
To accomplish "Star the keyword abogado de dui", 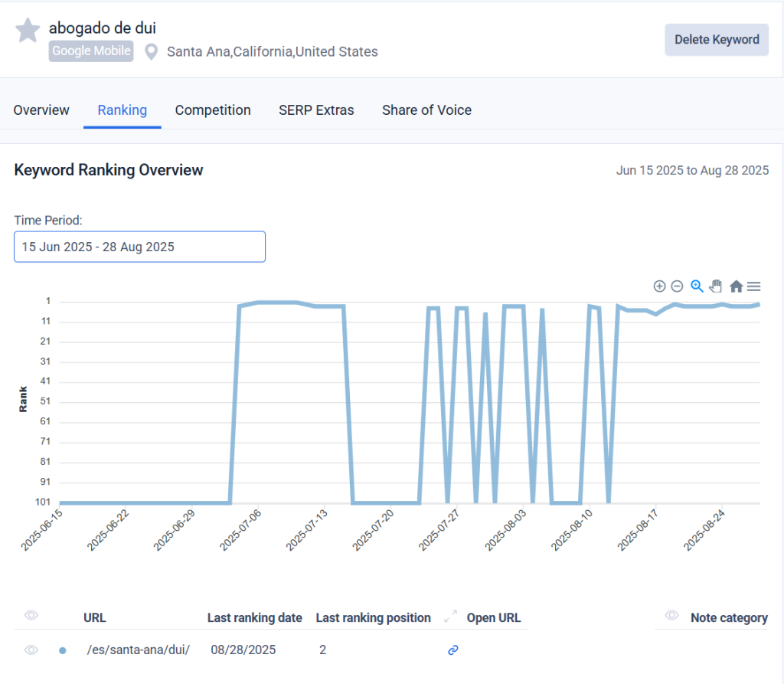I will 28,30.
